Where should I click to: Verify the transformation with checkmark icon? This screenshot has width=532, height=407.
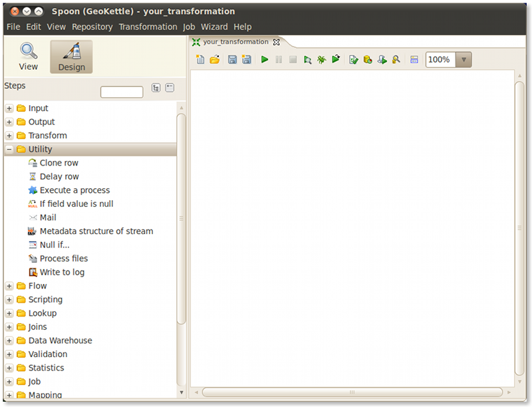coord(354,60)
